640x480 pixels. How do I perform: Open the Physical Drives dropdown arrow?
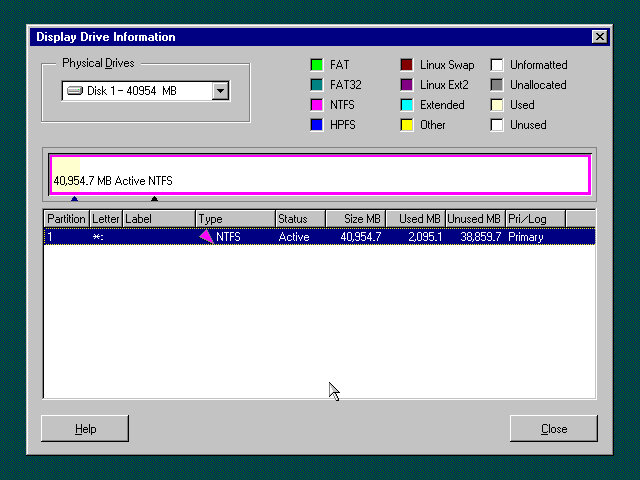[x=221, y=91]
